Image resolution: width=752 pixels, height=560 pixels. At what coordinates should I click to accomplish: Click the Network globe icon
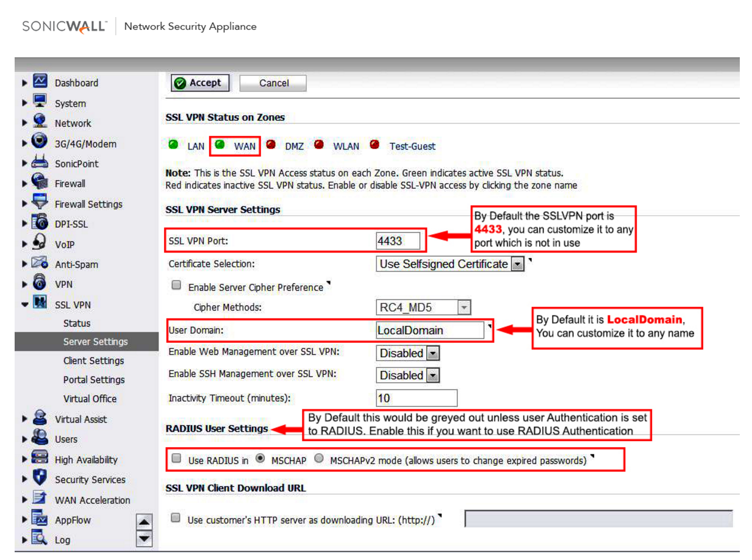pyautogui.click(x=40, y=121)
